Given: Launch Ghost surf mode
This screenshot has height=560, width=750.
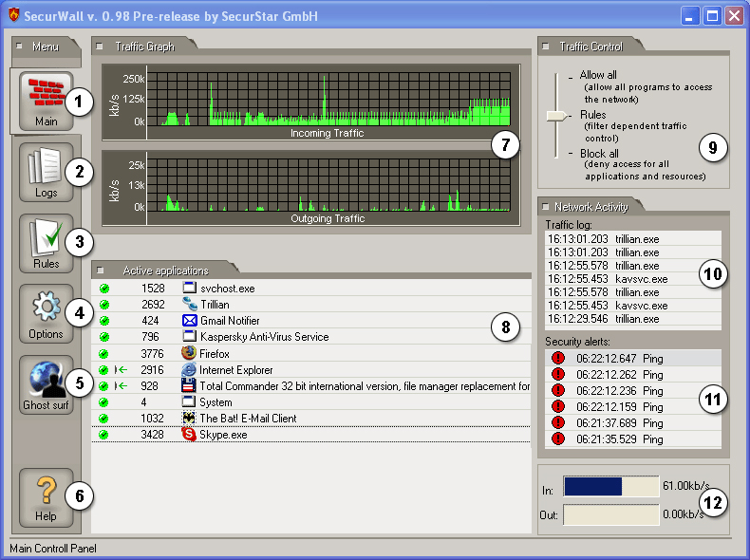Looking at the screenshot, I should point(47,385).
